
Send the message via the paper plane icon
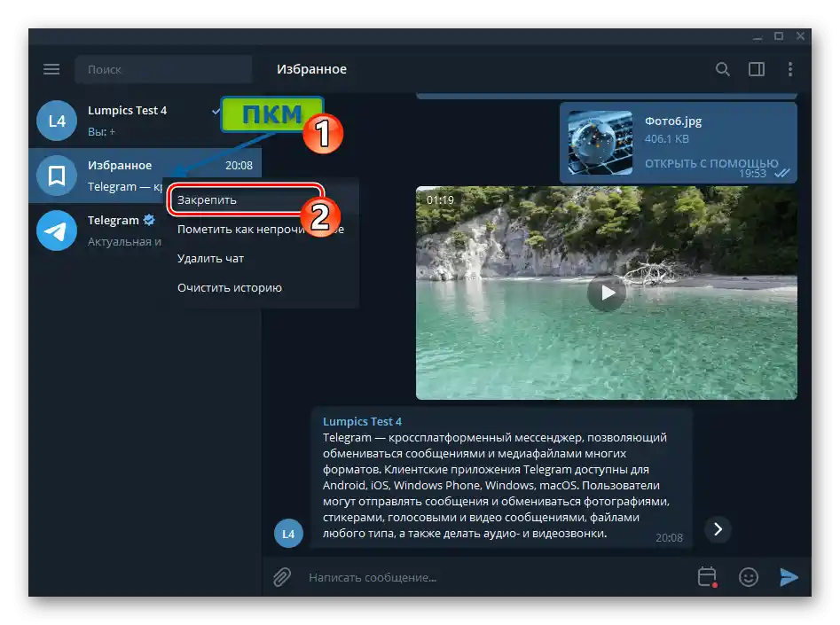pos(789,577)
